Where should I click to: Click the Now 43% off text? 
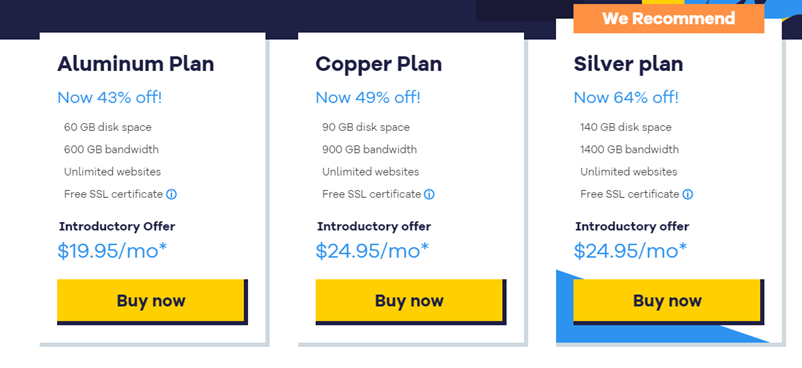click(109, 97)
